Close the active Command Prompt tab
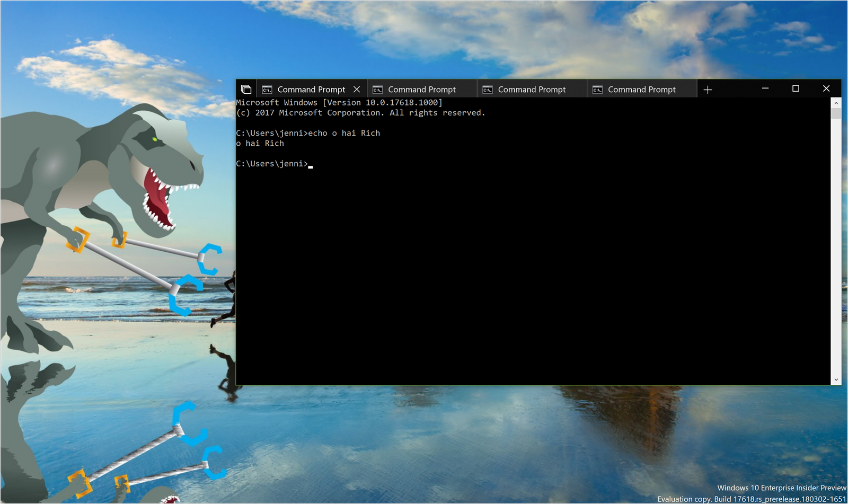This screenshot has height=504, width=848. 357,89
